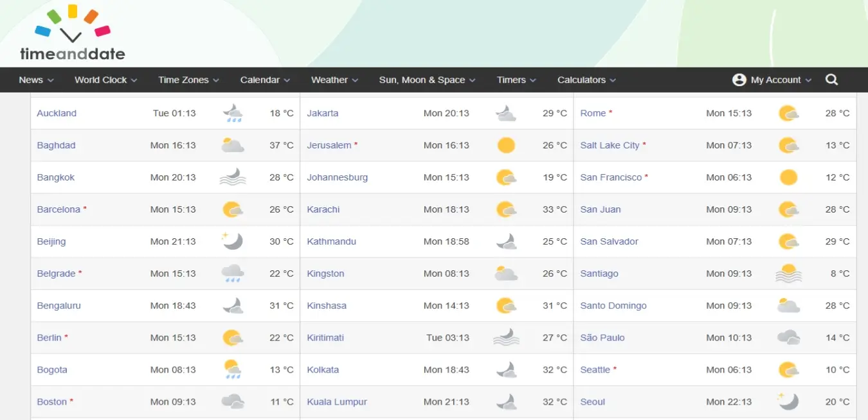868x420 pixels.
Task: Click Bangkok's haze night weather icon
Action: pos(233,177)
